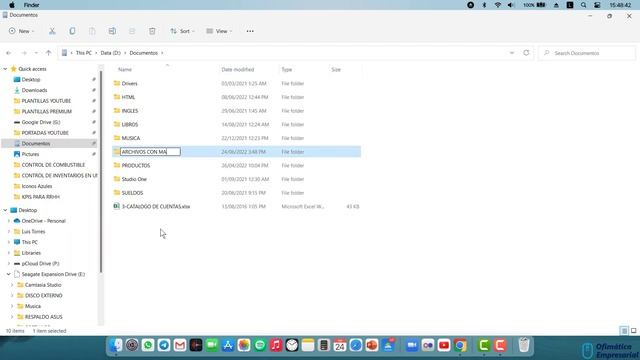This screenshot has height=360, width=640.
Task: Open the View dropdown menu
Action: tap(219, 31)
